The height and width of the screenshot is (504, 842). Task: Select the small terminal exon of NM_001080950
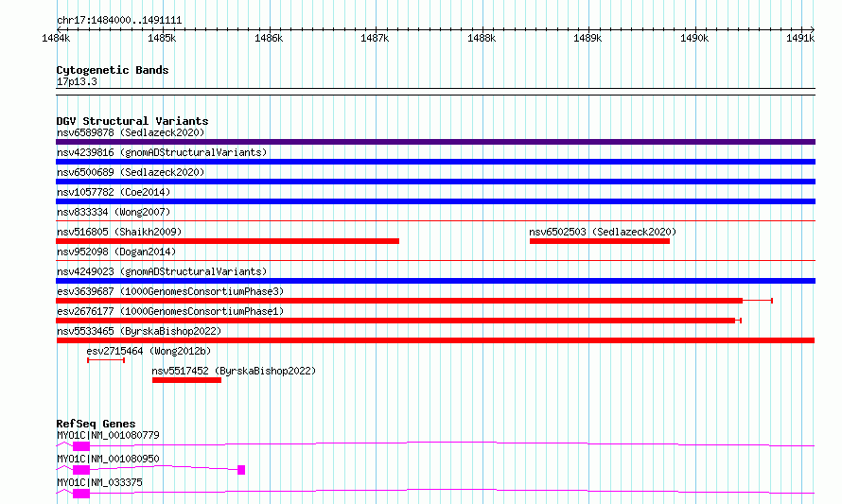click(x=241, y=470)
